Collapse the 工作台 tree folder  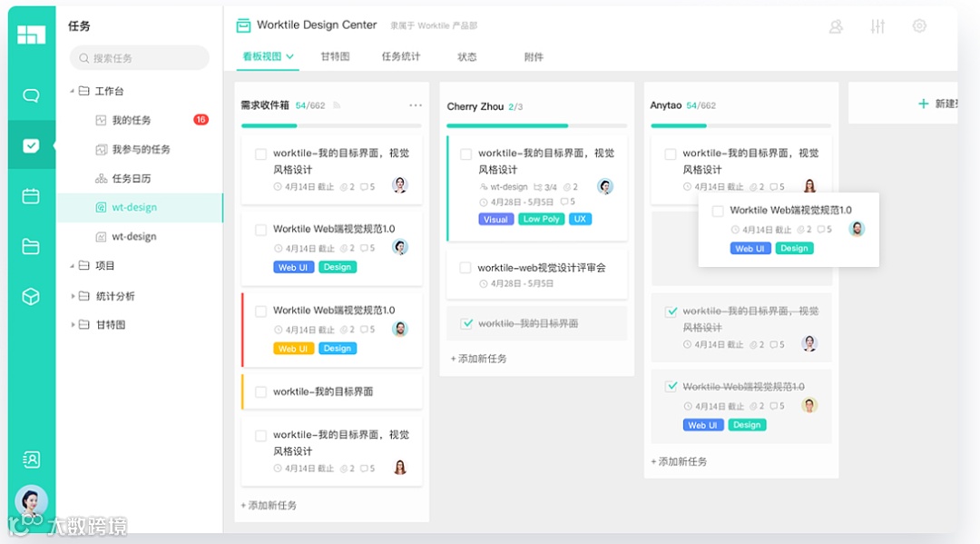point(72,92)
